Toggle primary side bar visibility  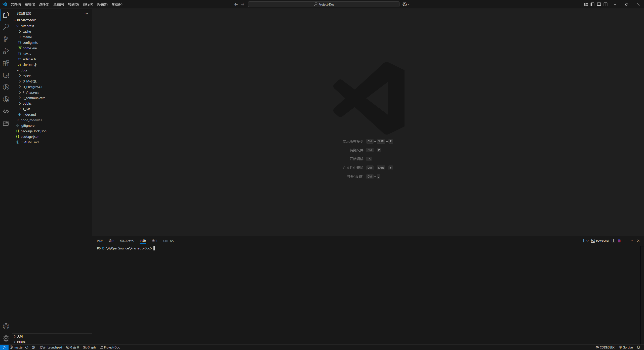pyautogui.click(x=592, y=4)
